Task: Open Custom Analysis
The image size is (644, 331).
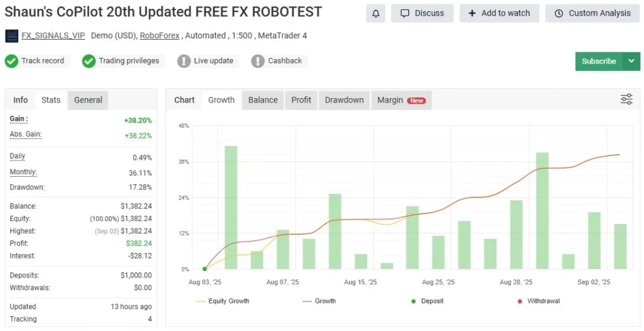Action: 592,14
